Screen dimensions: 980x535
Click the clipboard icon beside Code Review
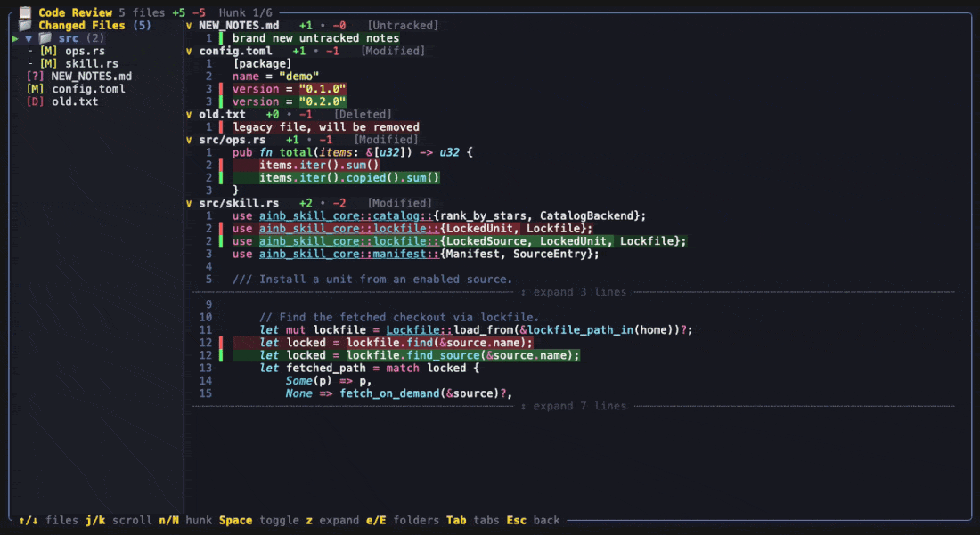pyautogui.click(x=25, y=12)
